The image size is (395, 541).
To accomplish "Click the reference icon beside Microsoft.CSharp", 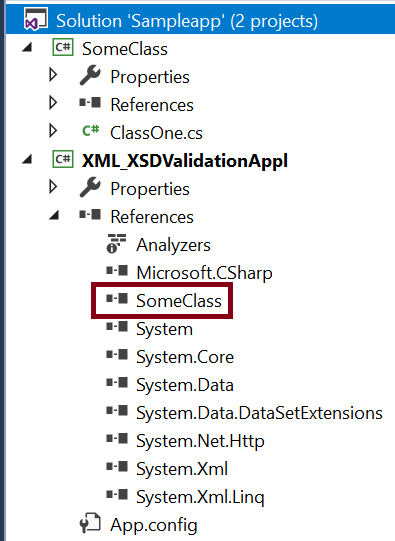I will click(117, 271).
